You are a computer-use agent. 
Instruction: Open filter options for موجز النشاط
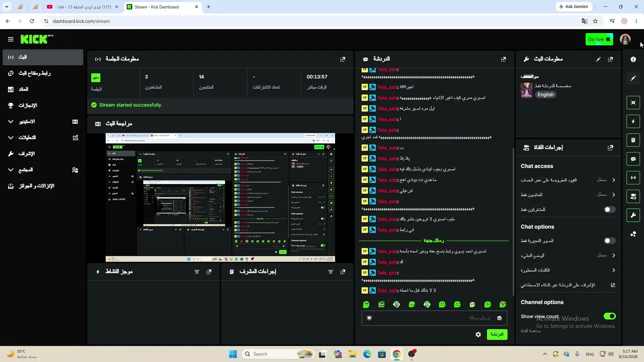197,272
